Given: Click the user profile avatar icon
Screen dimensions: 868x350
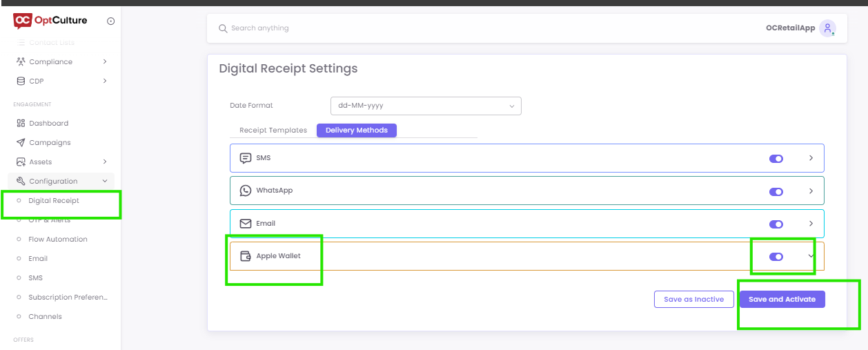Looking at the screenshot, I should tap(827, 28).
